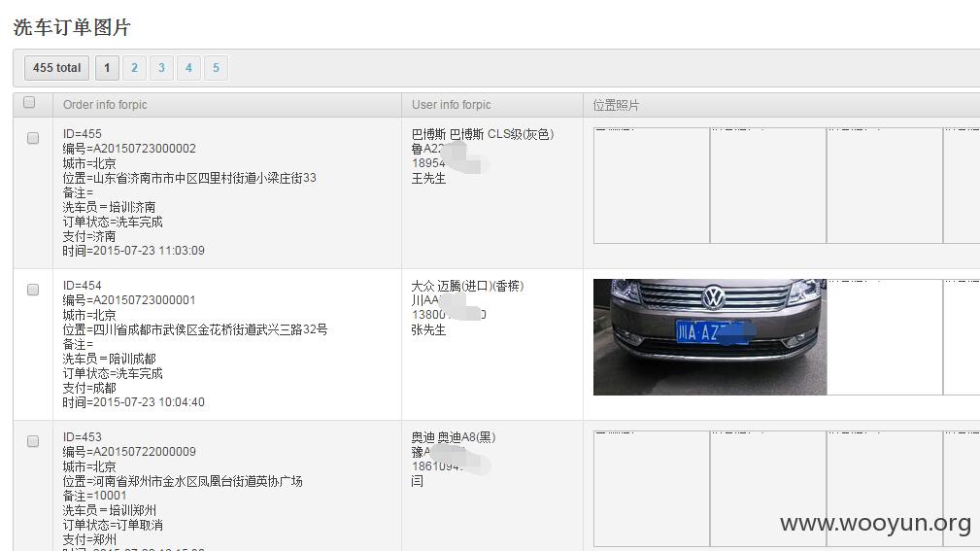Open first photo placeholder of order 453

click(652, 489)
